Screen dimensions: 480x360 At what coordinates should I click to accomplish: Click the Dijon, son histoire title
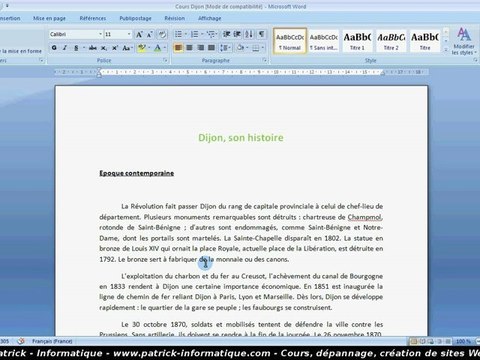241,137
